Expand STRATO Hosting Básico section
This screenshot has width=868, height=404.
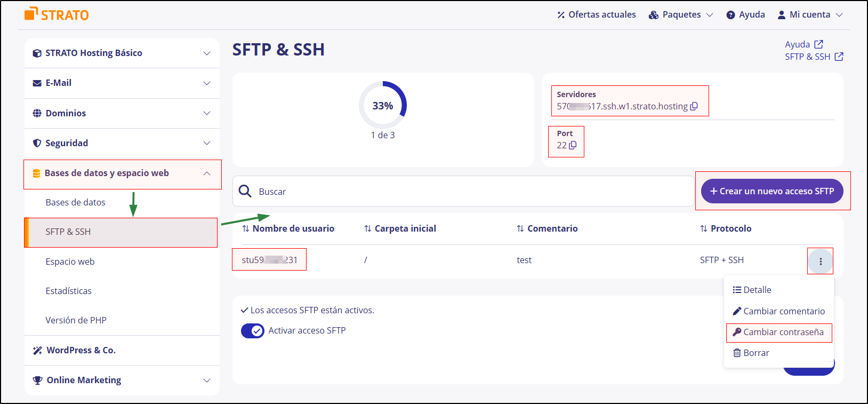pyautogui.click(x=122, y=53)
